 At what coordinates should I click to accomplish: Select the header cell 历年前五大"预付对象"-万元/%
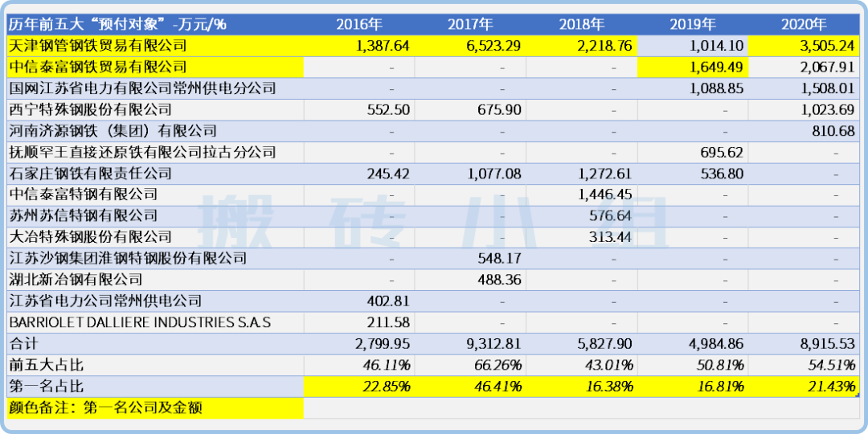point(117,24)
